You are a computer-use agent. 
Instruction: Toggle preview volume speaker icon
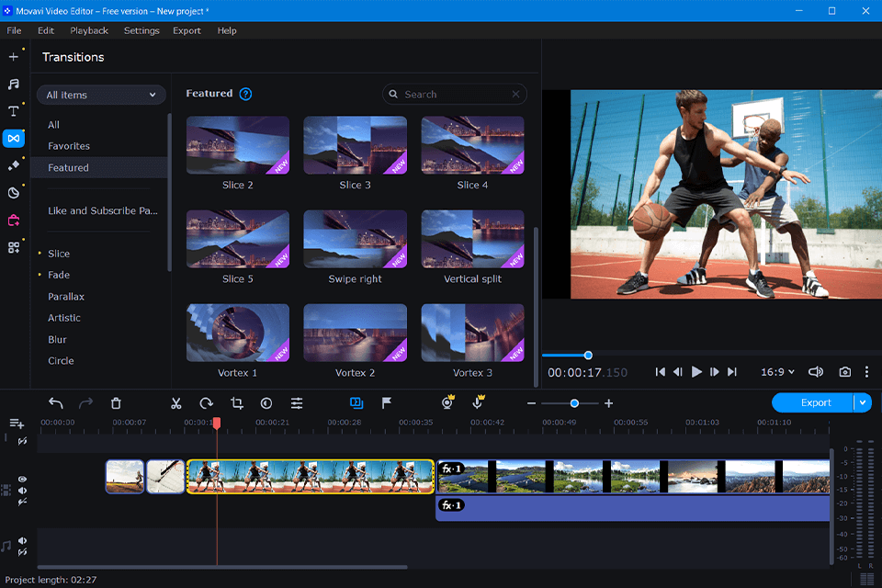(815, 372)
